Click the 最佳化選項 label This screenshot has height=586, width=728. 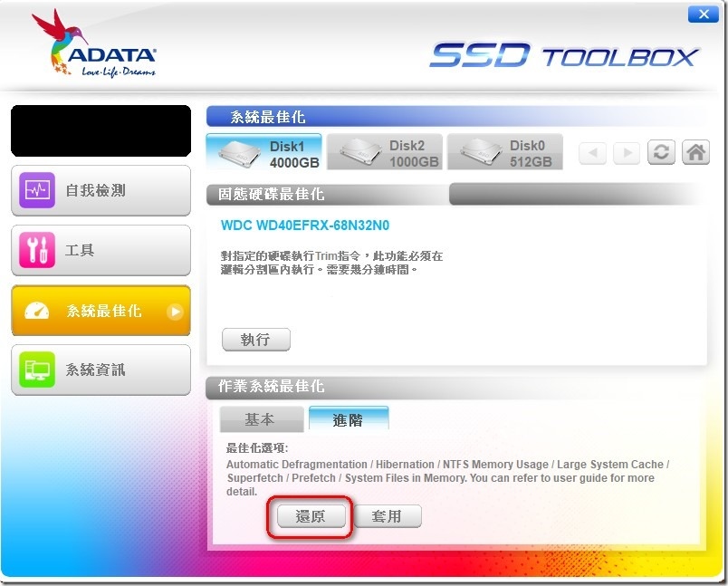coord(257,448)
